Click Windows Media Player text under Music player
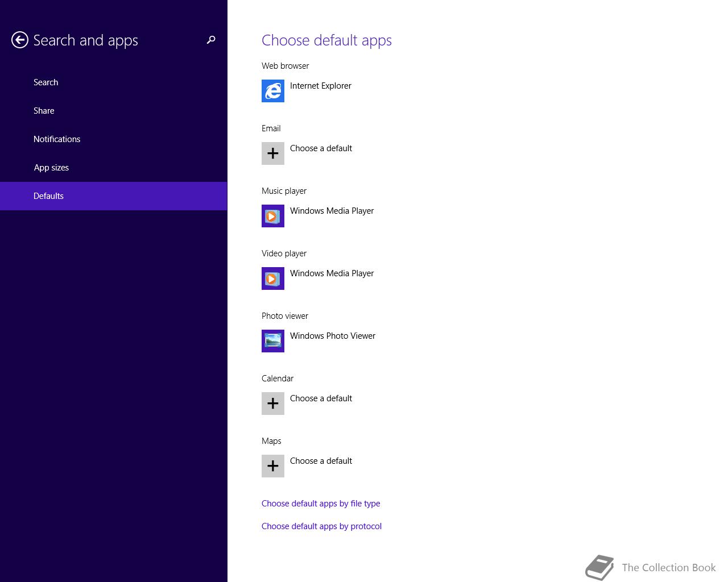 pos(332,211)
